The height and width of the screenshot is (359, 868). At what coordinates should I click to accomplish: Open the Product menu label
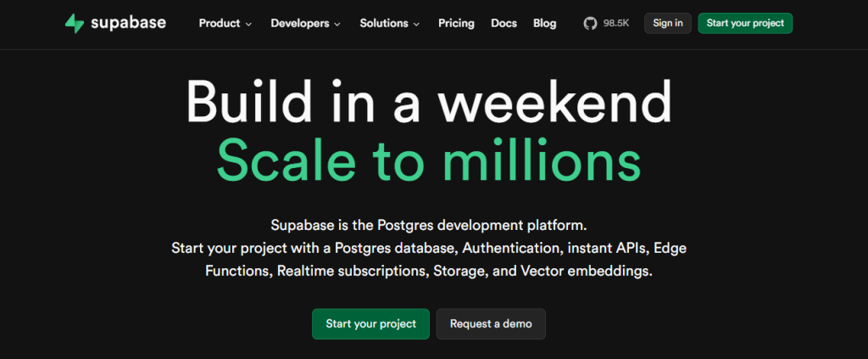(x=220, y=23)
